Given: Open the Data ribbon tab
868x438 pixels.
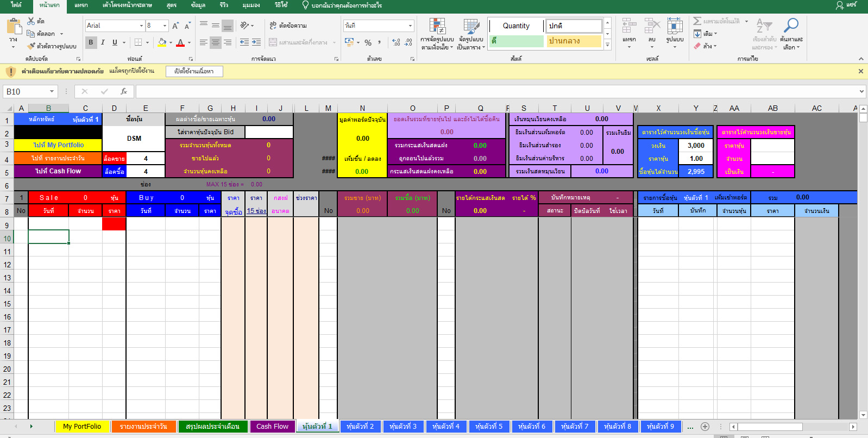Looking at the screenshot, I should coord(198,5).
